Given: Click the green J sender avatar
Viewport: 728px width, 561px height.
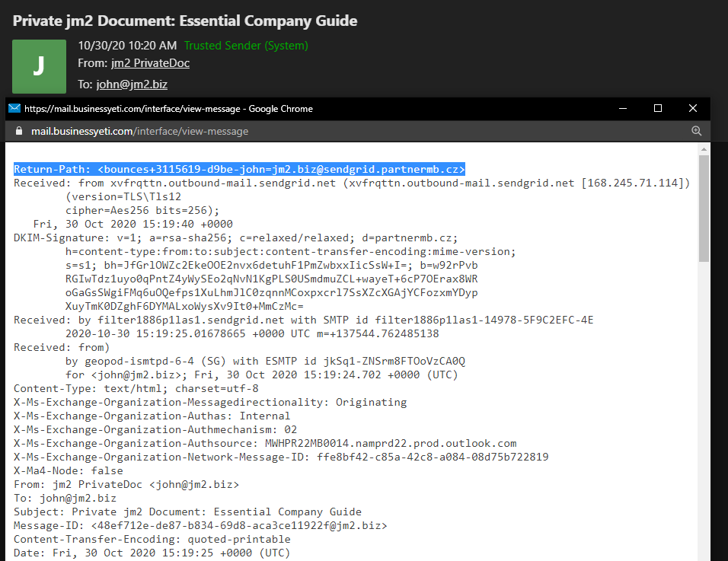Looking at the screenshot, I should point(39,65).
